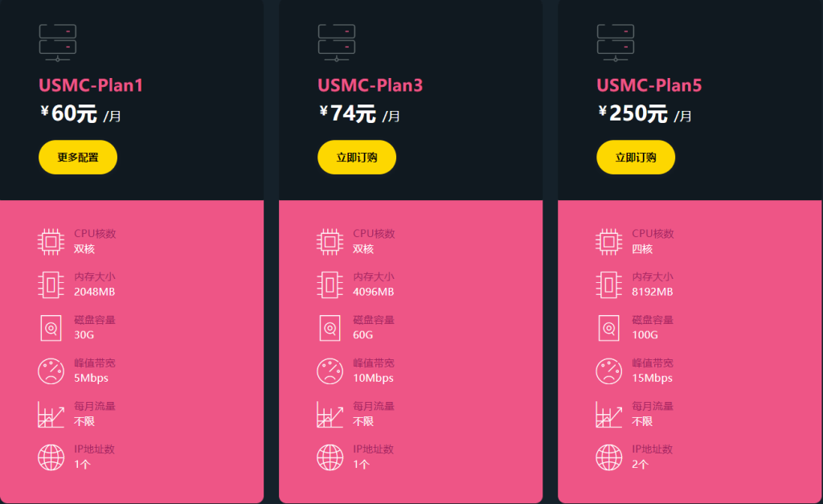The image size is (823, 504).
Task: Click the bandwidth gauge icon in USMC-Plan3
Action: (330, 371)
